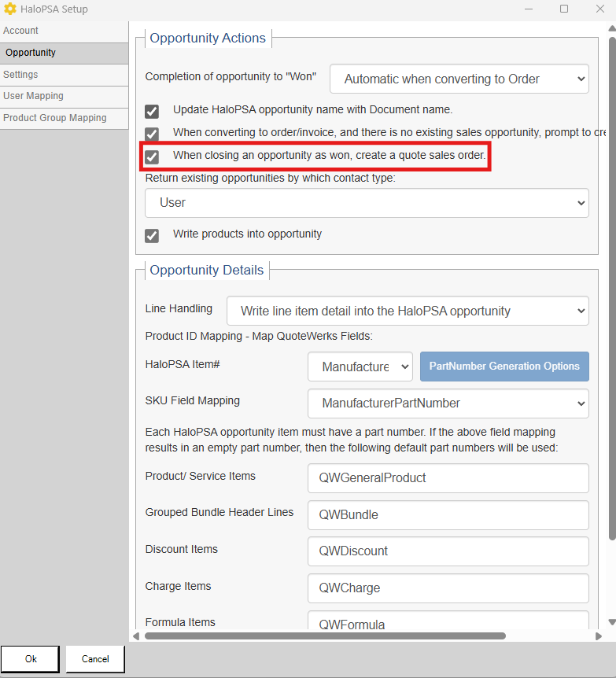Toggle Write products into opportunity checkbox
Viewport: 616px width, 678px height.
(152, 235)
